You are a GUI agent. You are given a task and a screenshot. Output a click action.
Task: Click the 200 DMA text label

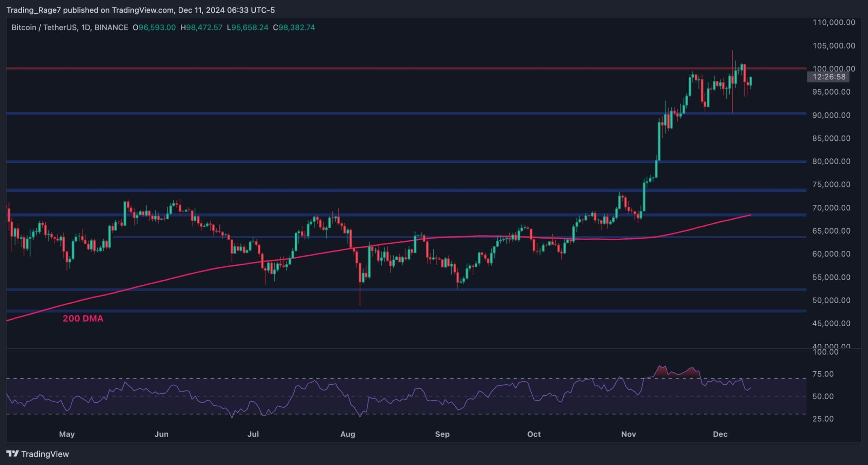click(83, 318)
